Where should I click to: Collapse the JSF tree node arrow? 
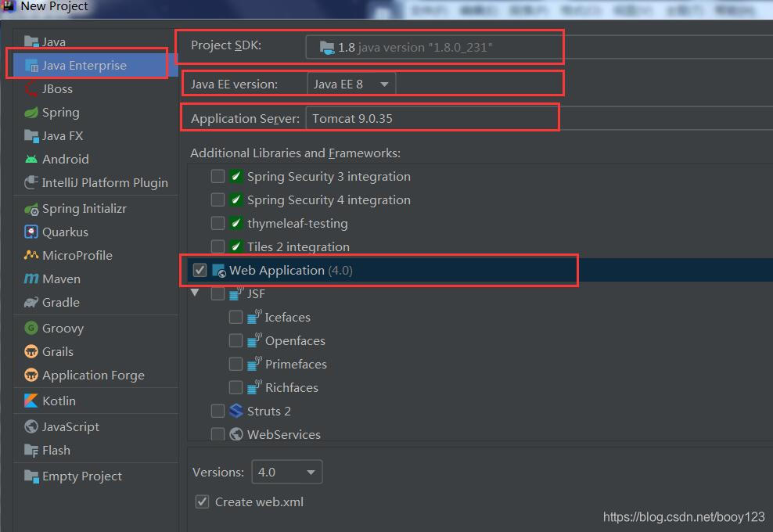click(x=195, y=293)
